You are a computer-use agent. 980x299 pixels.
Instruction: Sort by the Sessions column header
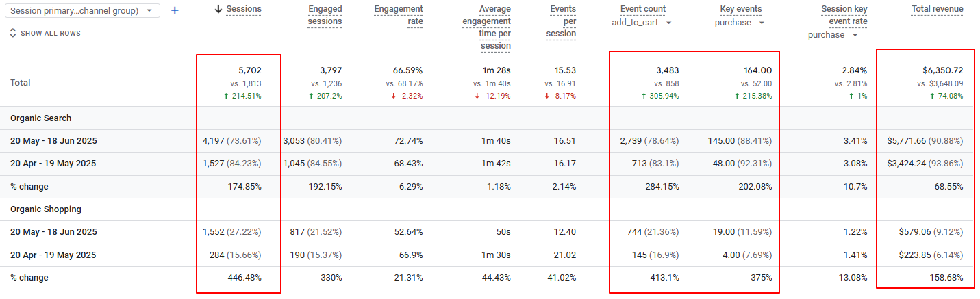tap(244, 9)
